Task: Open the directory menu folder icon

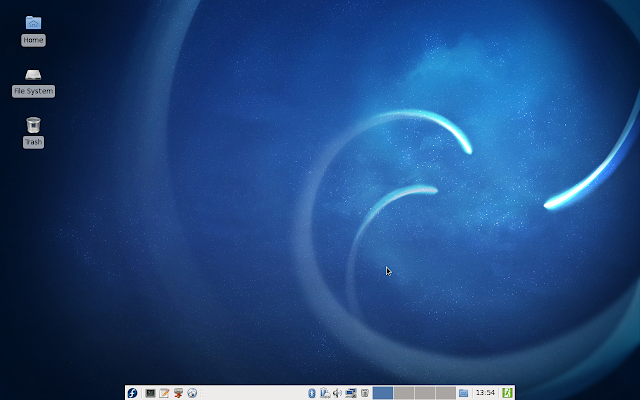Action: click(x=464, y=393)
